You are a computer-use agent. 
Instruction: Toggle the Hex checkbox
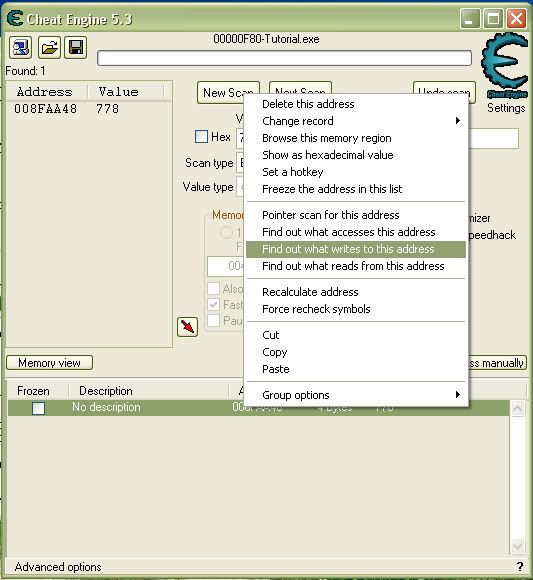pos(201,136)
